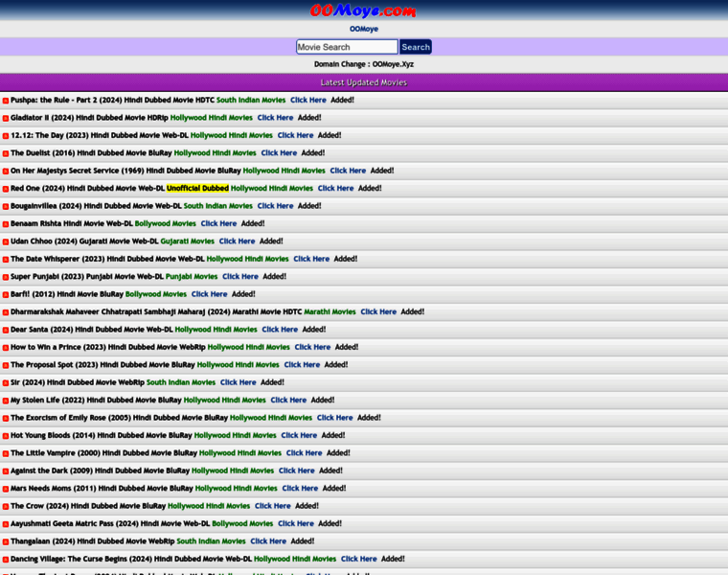Image resolution: width=728 pixels, height=575 pixels.
Task: Select the title The Duelist (2016) Hindi Dubbed Movie BluRay
Action: point(91,152)
